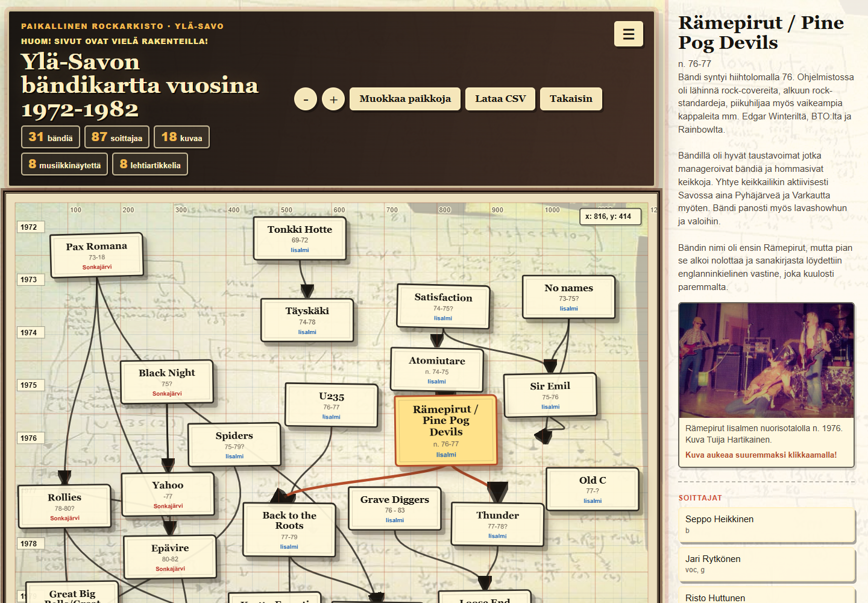Select the Black Night band card
Viewport: 868px width, 603px height.
click(167, 382)
